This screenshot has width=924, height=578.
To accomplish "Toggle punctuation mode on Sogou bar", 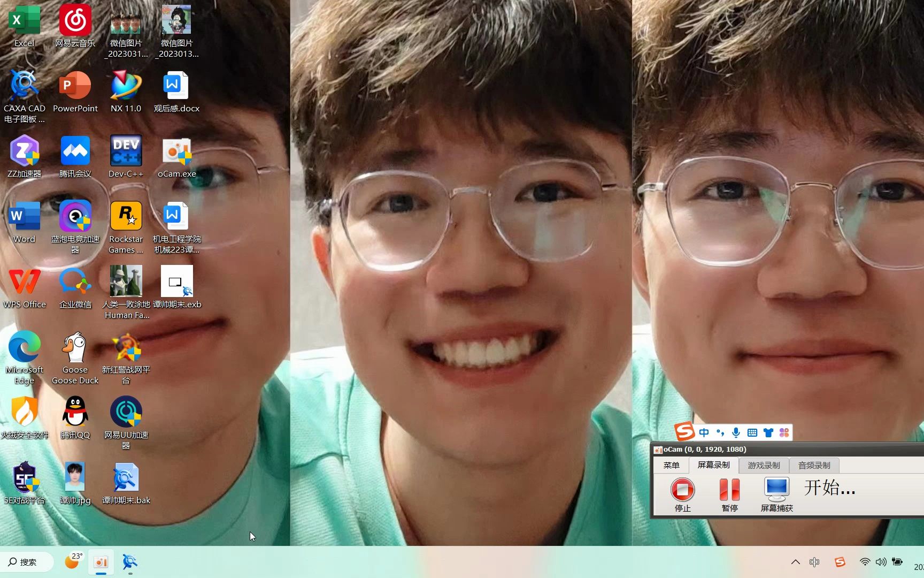I will click(x=720, y=432).
